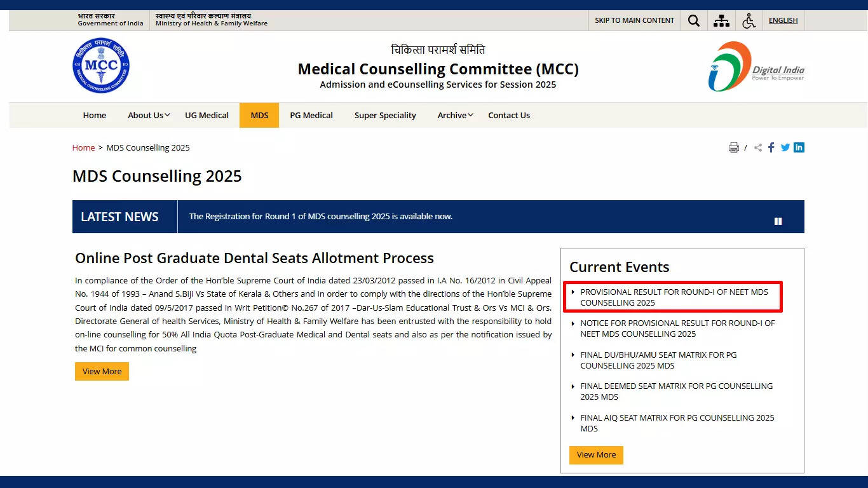The height and width of the screenshot is (488, 868).
Task: Open Notice for Provisional Result Round-I link
Action: point(677,329)
